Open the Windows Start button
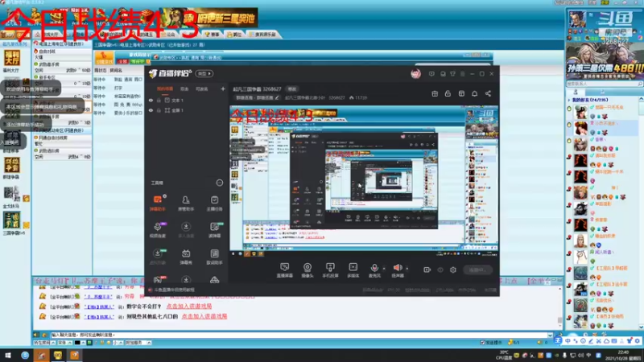This screenshot has height=362, width=644. click(8, 356)
